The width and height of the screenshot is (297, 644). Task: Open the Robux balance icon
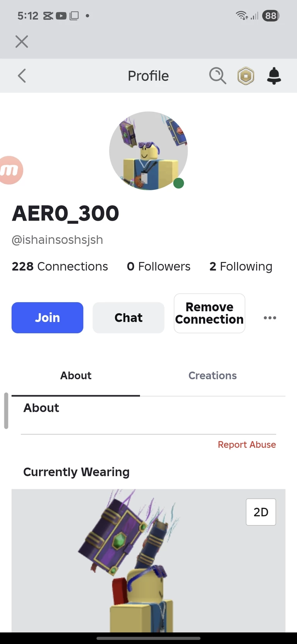coord(246,76)
